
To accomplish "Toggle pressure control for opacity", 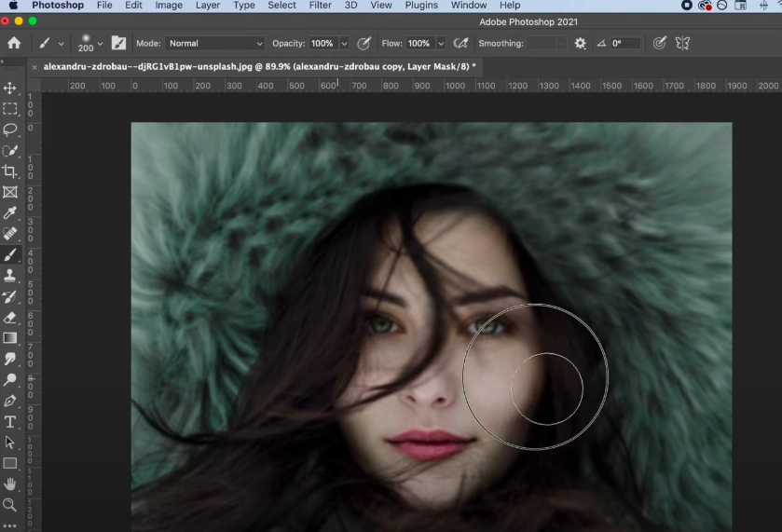I will (x=364, y=43).
